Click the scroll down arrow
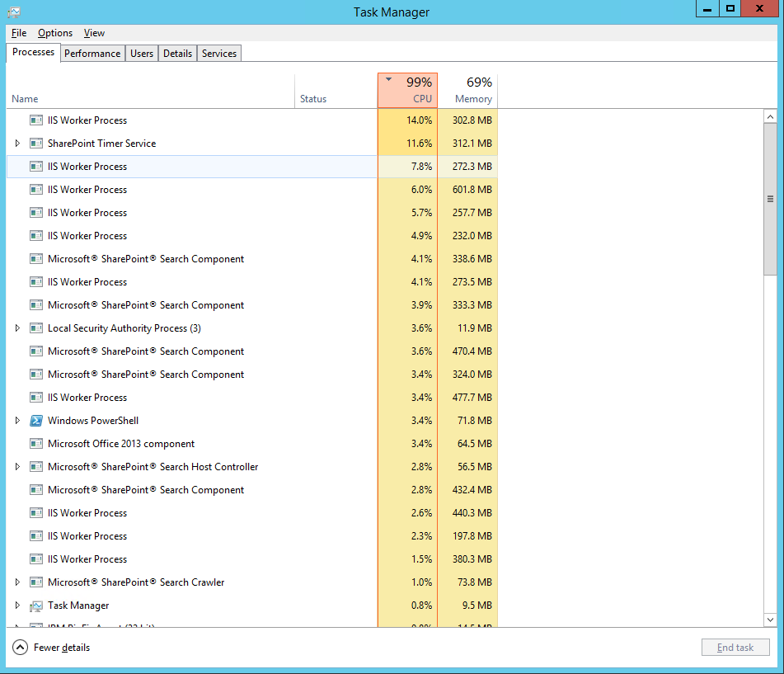The width and height of the screenshot is (784, 674). [770, 620]
